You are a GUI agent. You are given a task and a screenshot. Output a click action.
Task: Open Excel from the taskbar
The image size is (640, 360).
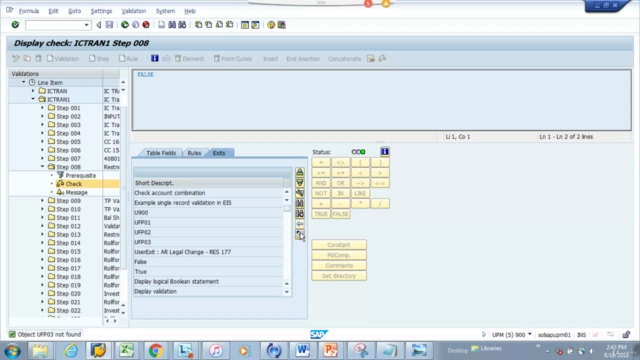click(x=127, y=351)
